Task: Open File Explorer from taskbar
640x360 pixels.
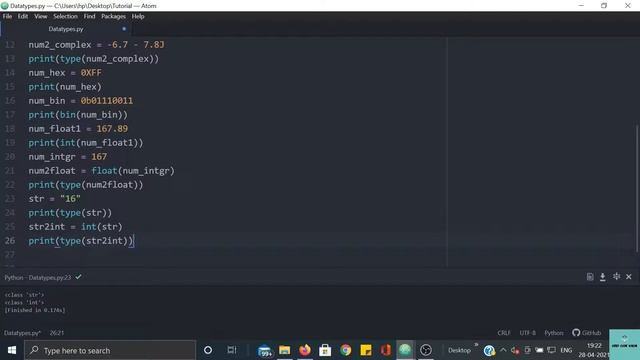Action: (x=285, y=350)
